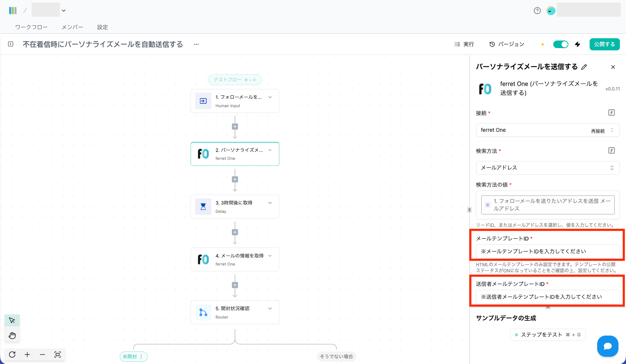This screenshot has height=364, width=626.
Task: Expand step 3 3時間後に取得 options chevron
Action: 270,203
